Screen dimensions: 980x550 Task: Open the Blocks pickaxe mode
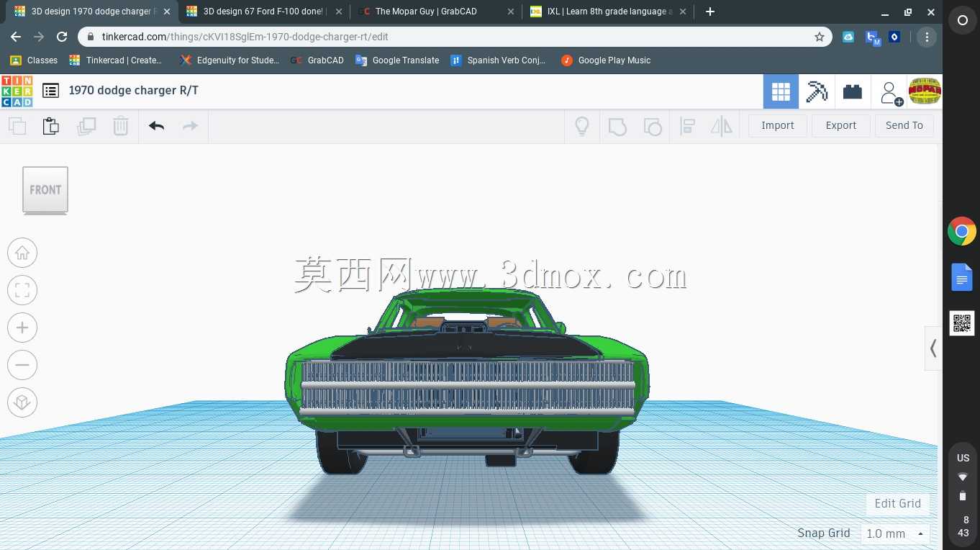coord(817,91)
